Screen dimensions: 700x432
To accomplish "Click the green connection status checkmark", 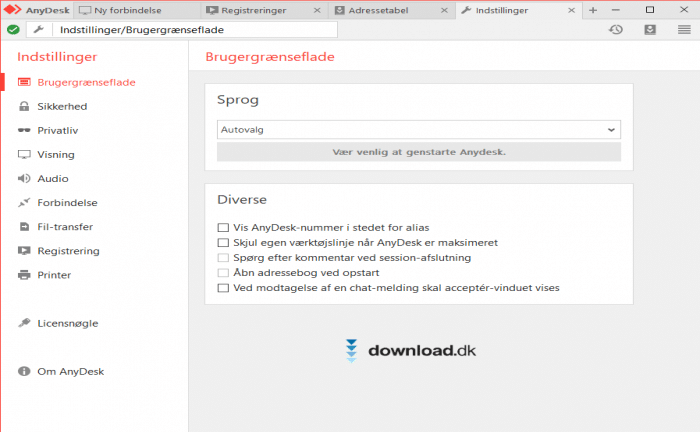I will (x=13, y=30).
